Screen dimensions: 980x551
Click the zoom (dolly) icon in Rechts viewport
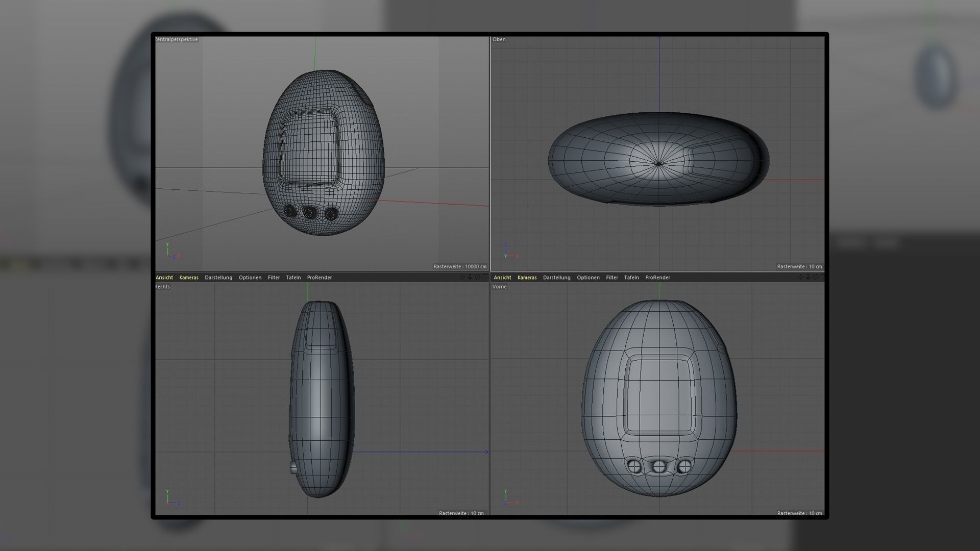[x=470, y=277]
